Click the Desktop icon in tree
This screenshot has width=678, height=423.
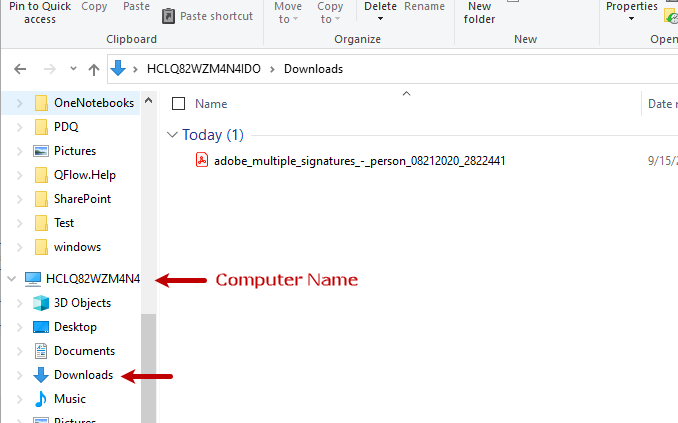[41, 327]
